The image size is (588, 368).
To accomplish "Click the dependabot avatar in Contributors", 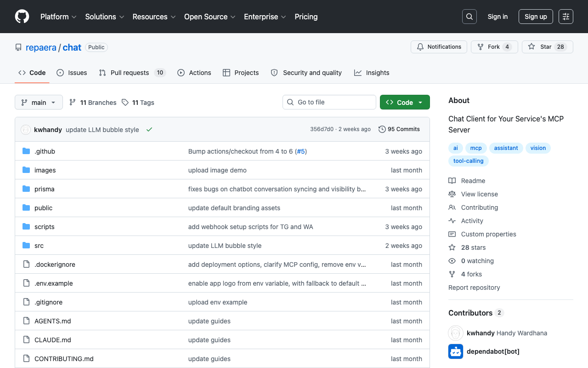I will (456, 351).
